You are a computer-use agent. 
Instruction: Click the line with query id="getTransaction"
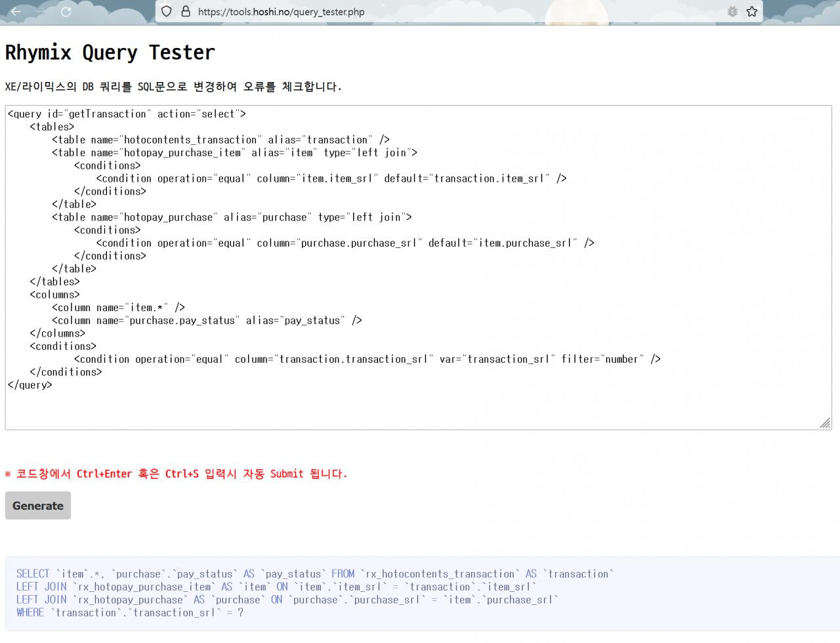click(x=127, y=114)
